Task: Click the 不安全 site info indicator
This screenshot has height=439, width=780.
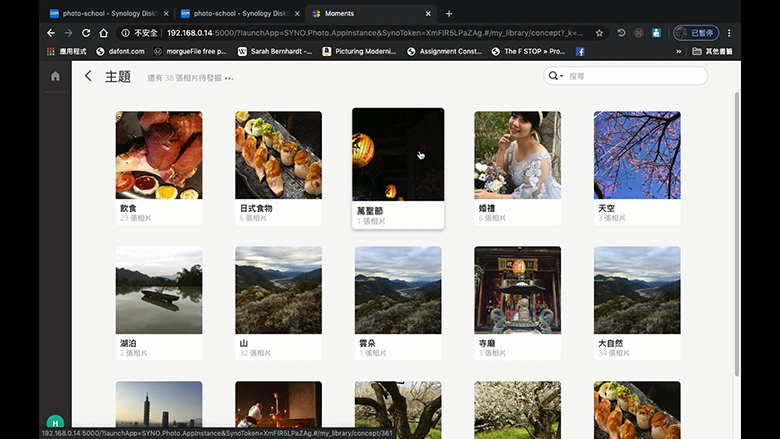Action: (x=140, y=33)
